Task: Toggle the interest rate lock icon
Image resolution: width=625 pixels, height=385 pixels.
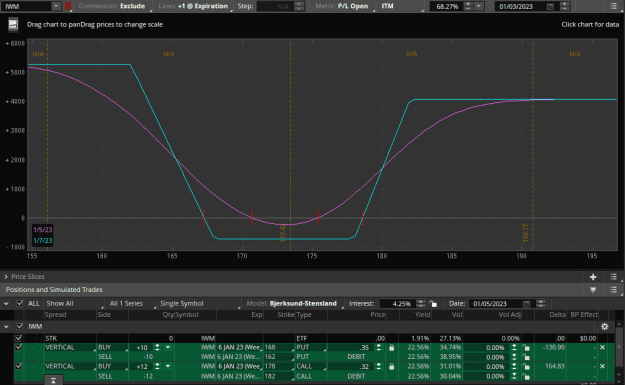Action: tap(433, 304)
